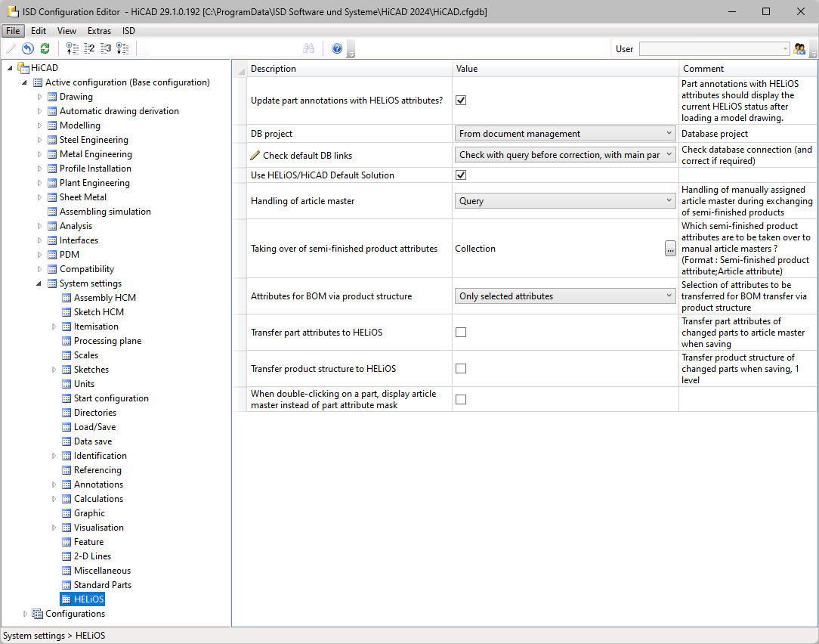Click the ellipsis button beside Collection
The width and height of the screenshot is (819, 644).
670,249
